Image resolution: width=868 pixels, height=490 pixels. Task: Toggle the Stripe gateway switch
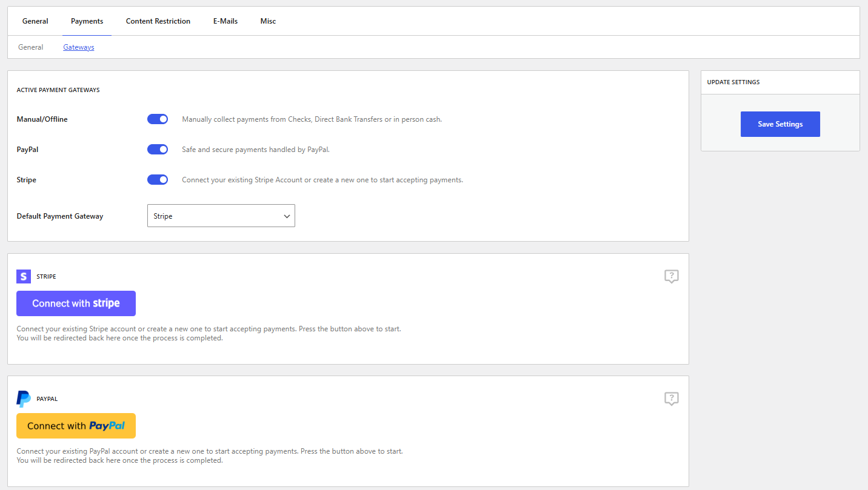point(158,180)
